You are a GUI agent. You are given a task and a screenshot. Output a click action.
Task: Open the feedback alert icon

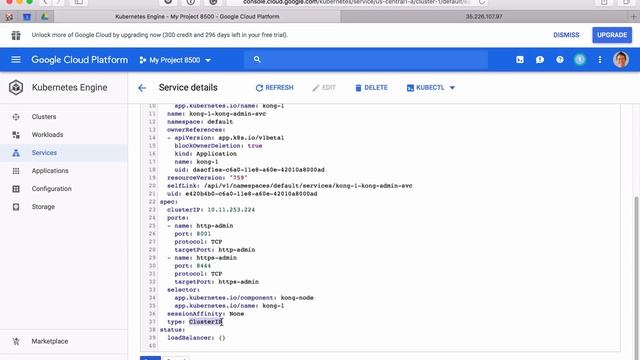pyautogui.click(x=540, y=60)
